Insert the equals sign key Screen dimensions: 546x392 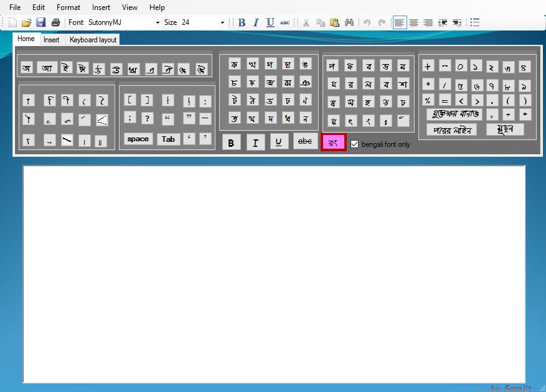pos(445,101)
